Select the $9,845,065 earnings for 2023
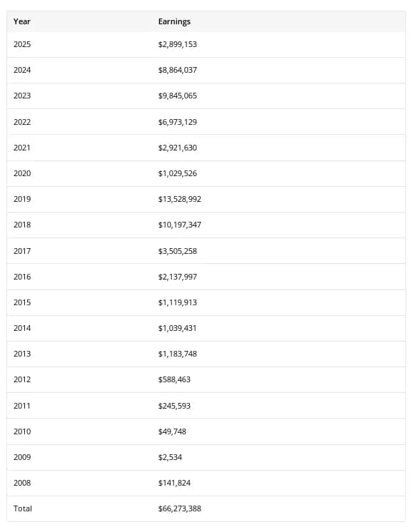Image resolution: width=414 pixels, height=532 pixels. pos(177,96)
